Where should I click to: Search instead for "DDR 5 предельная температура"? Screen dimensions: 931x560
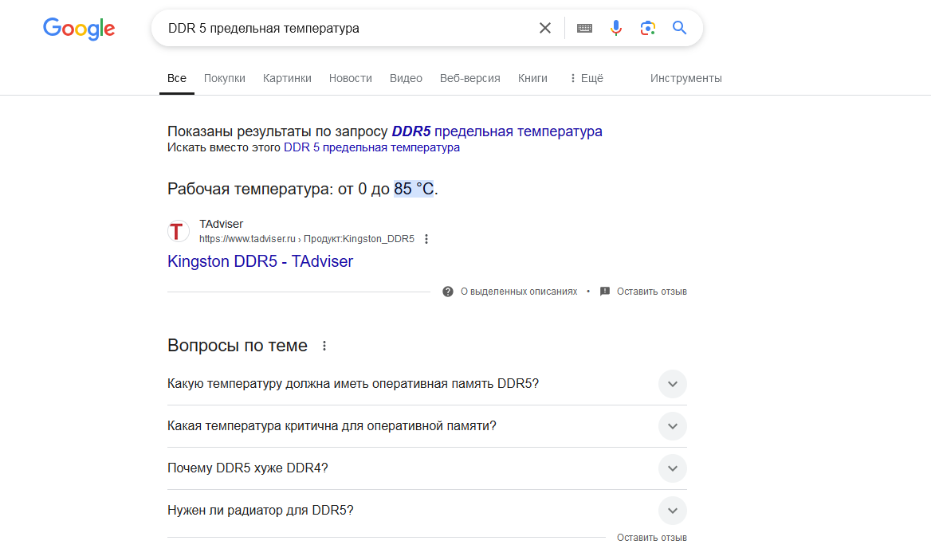371,147
